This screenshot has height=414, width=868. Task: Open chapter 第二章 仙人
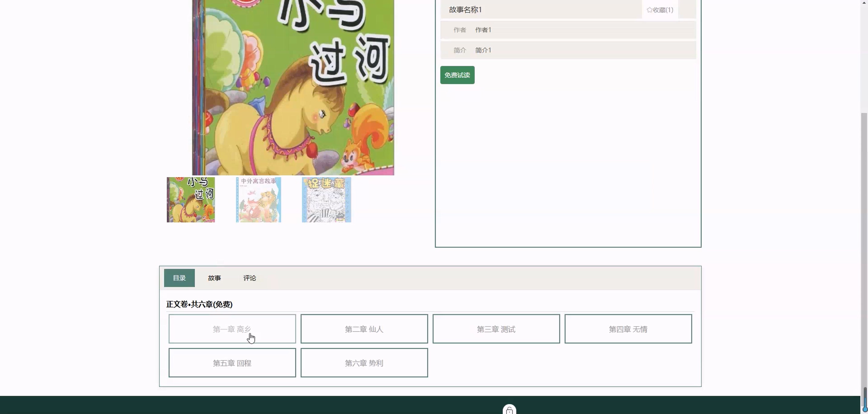[364, 329]
